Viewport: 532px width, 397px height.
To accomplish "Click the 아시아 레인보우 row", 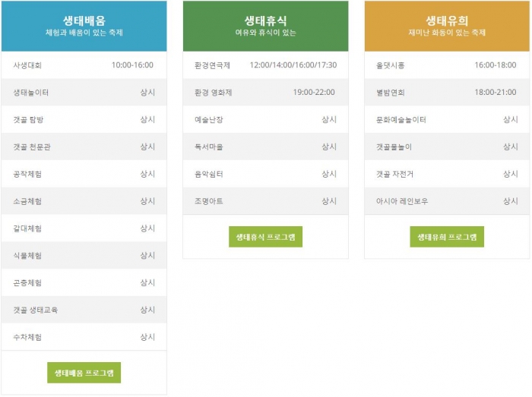I will (x=447, y=201).
